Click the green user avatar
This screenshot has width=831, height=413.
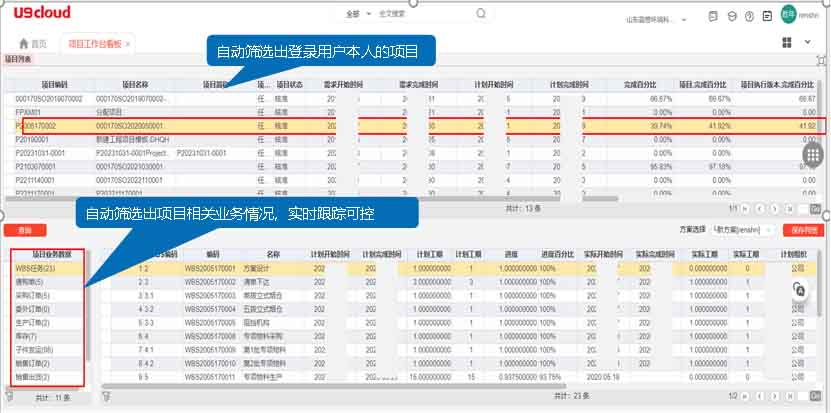[787, 15]
